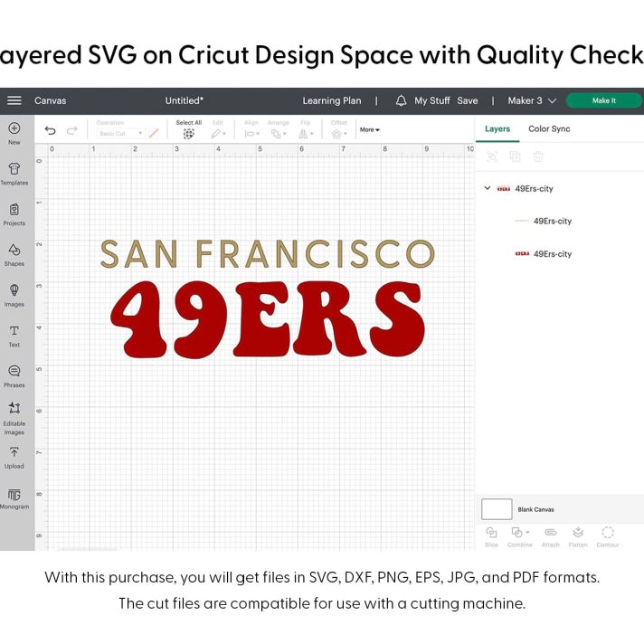Click the Slice tool

pos(491,537)
